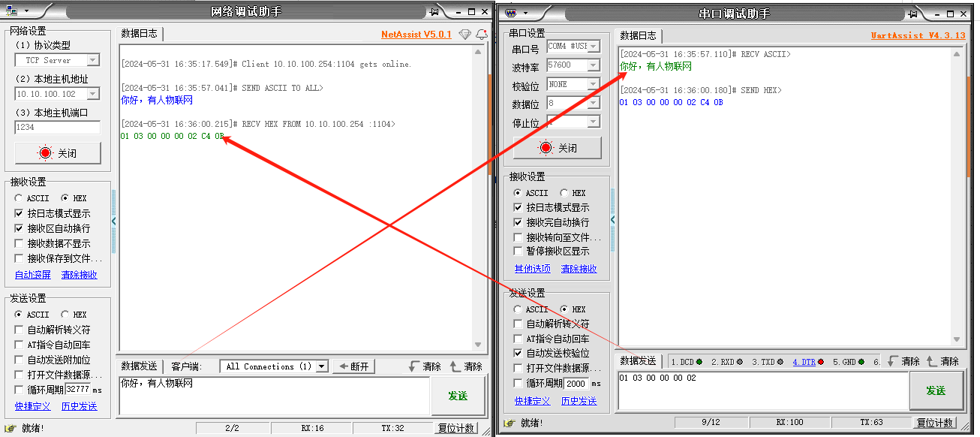
Task: Click the red DTR indicator in UartAssist
Action: click(x=821, y=362)
